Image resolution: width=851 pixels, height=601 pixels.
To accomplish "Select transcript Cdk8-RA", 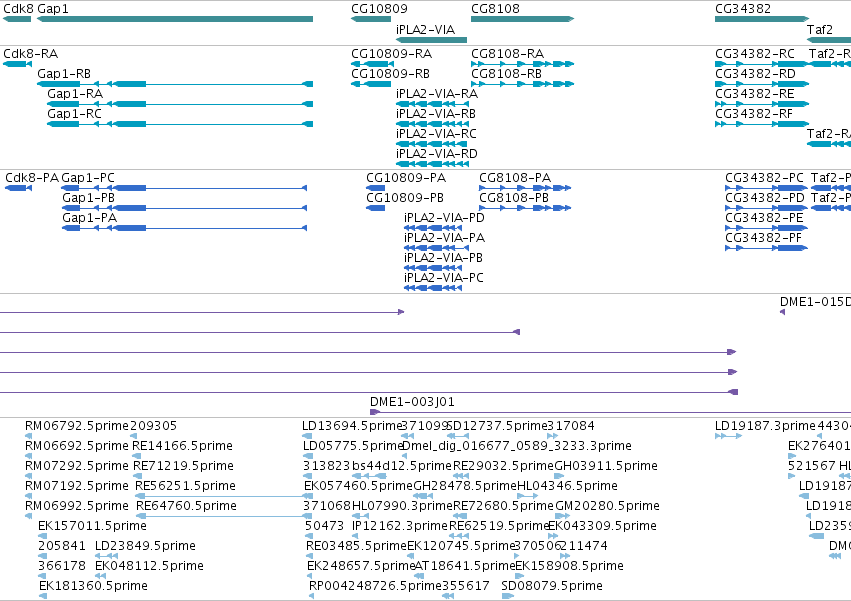I will click(x=30, y=54).
